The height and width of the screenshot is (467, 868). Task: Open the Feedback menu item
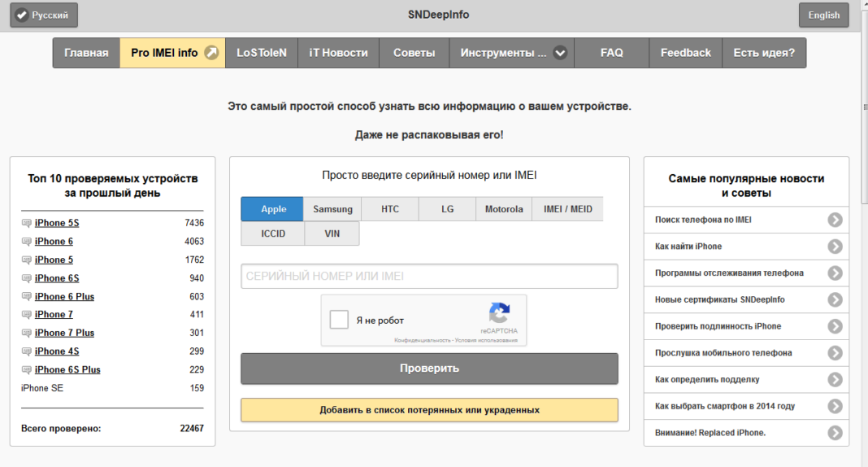point(685,53)
